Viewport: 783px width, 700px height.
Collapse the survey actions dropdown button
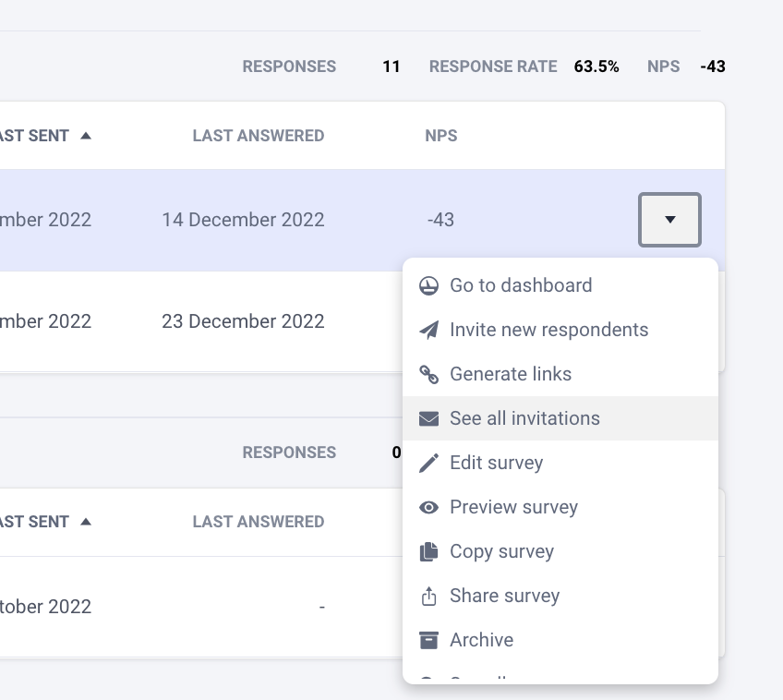click(669, 220)
